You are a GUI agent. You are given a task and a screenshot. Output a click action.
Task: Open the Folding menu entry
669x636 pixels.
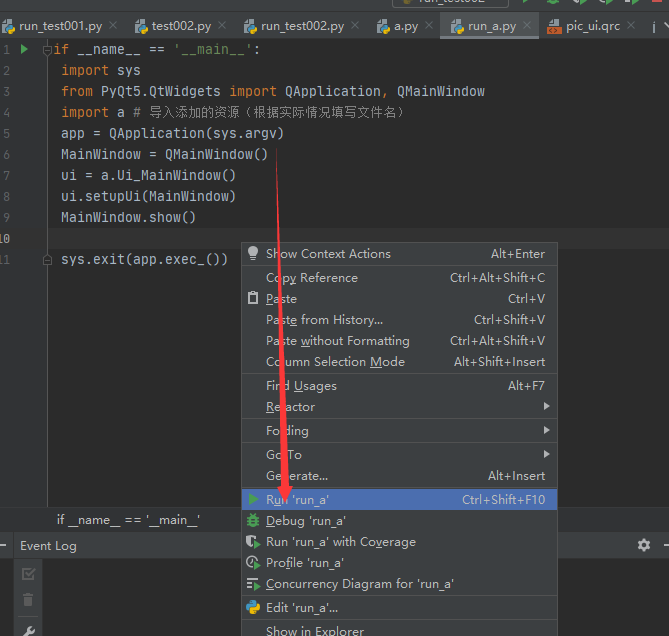coord(399,430)
